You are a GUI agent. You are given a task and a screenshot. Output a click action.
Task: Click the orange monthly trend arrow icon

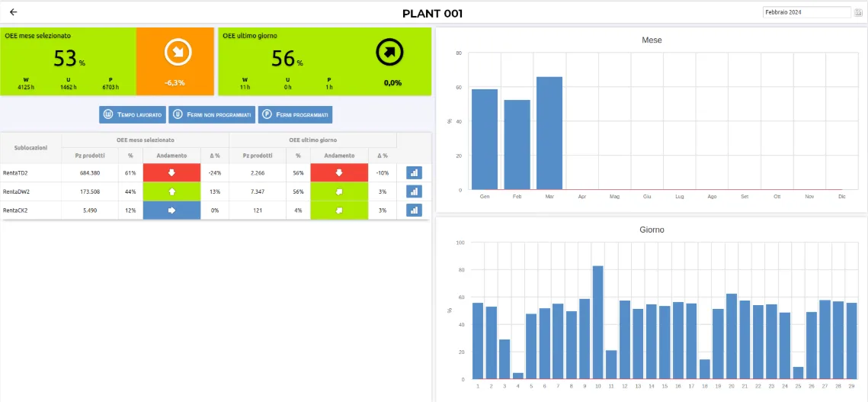(178, 52)
